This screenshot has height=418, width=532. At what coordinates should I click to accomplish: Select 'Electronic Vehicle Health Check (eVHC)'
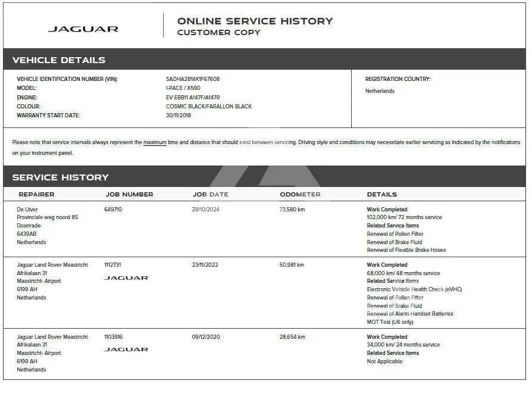point(414,289)
